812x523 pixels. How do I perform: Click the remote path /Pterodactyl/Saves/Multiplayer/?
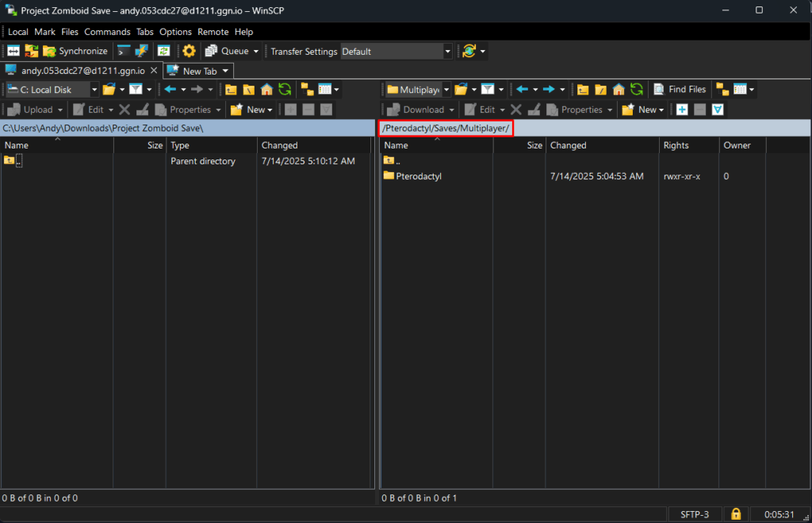tap(446, 128)
